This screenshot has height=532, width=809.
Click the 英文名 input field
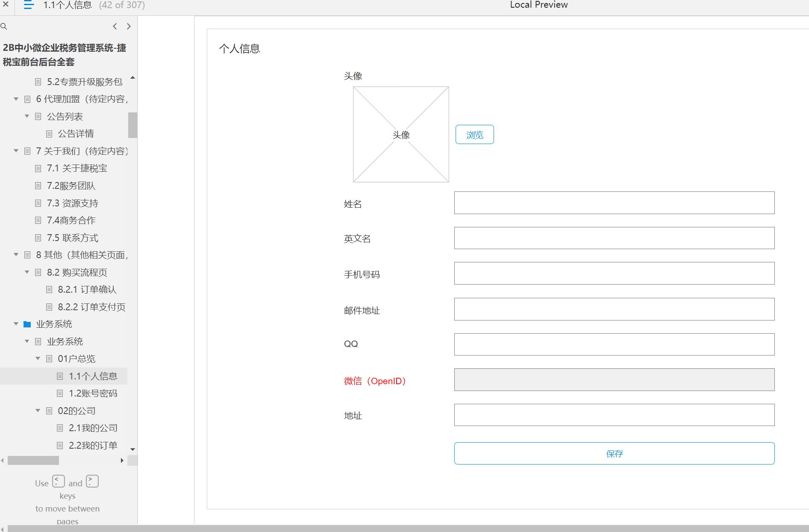pyautogui.click(x=614, y=238)
